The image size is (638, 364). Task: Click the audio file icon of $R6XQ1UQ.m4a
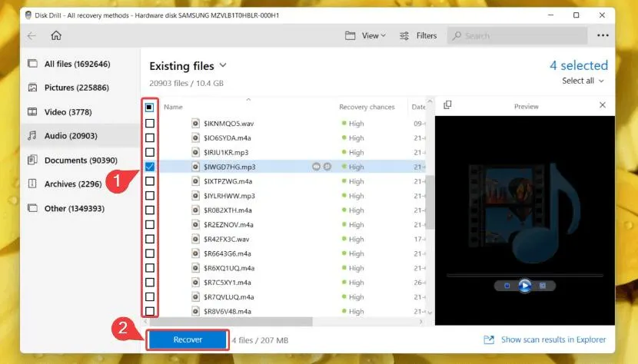tap(195, 268)
